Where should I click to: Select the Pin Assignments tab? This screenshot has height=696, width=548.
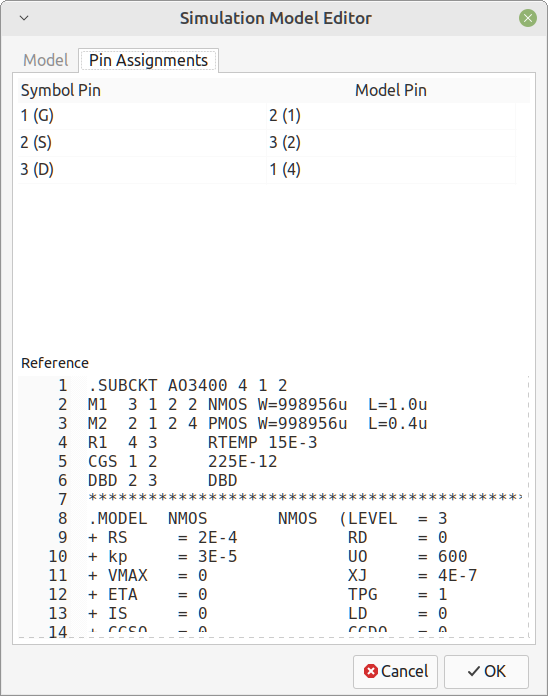[148, 60]
